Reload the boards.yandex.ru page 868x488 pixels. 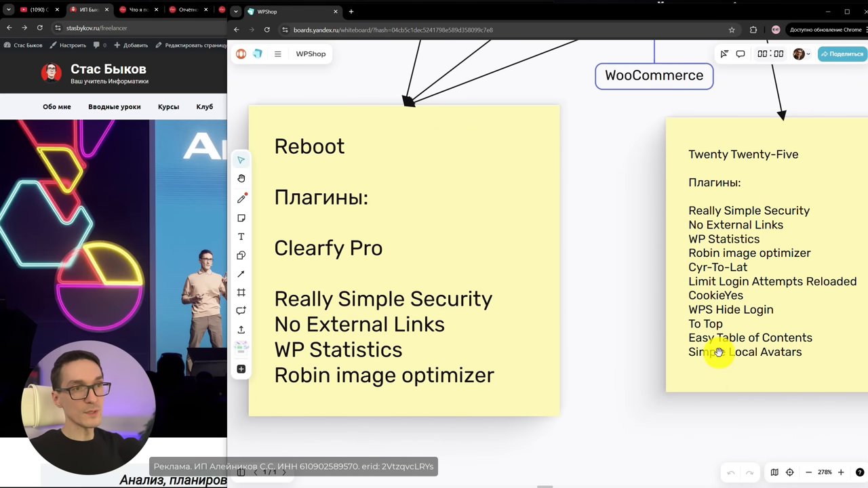(267, 30)
